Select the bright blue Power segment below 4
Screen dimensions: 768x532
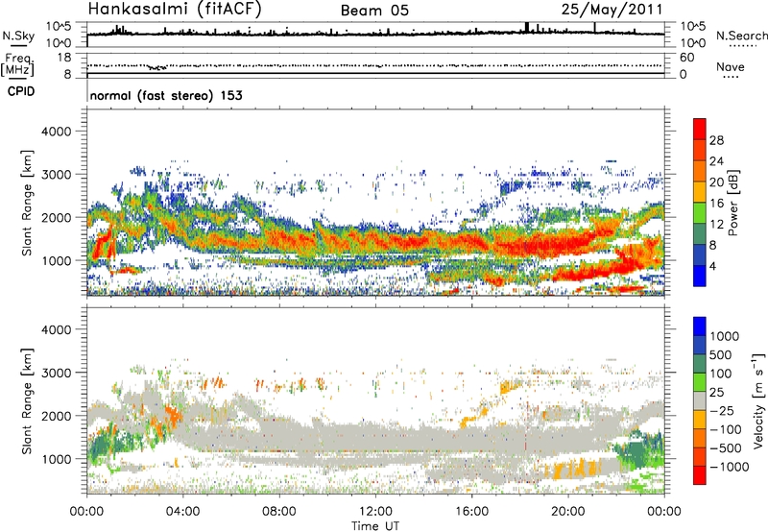(x=700, y=276)
